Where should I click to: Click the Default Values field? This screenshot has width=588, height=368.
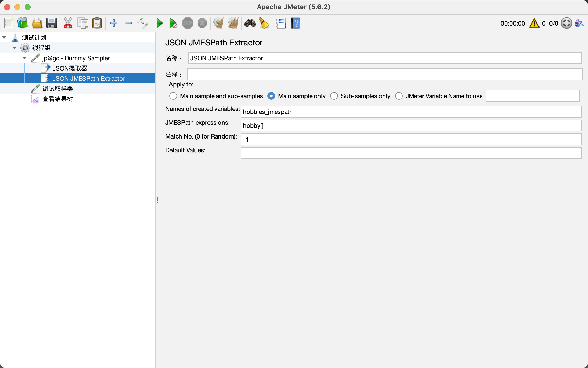pos(411,153)
